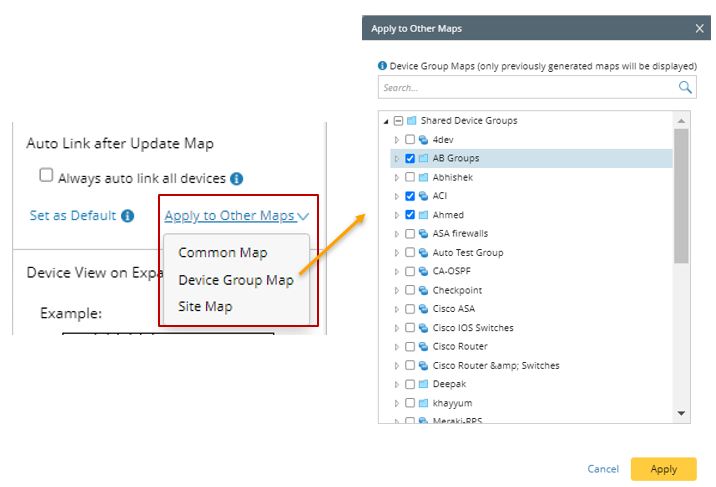This screenshot has height=487, width=716.
Task: Click the search magnifier icon
Action: coord(685,88)
